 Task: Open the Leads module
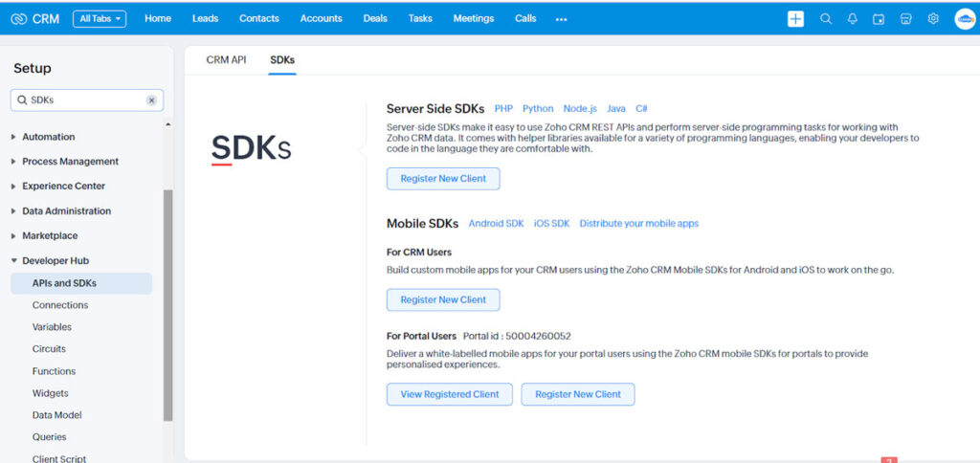pos(205,19)
